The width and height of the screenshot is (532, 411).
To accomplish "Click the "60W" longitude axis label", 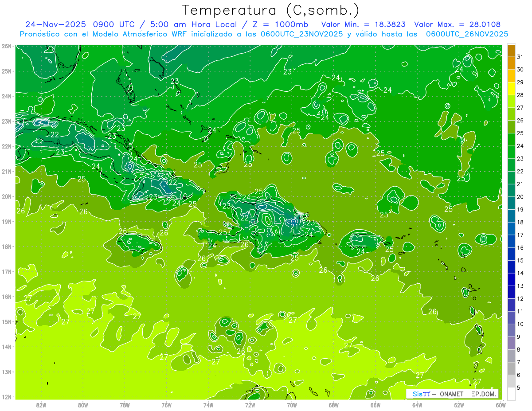I will [501, 405].
